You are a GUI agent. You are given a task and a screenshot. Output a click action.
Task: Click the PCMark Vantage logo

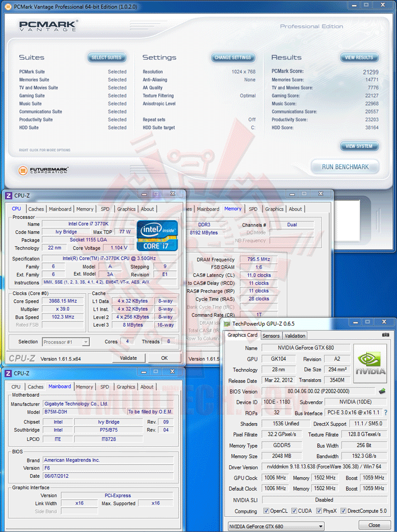click(49, 26)
